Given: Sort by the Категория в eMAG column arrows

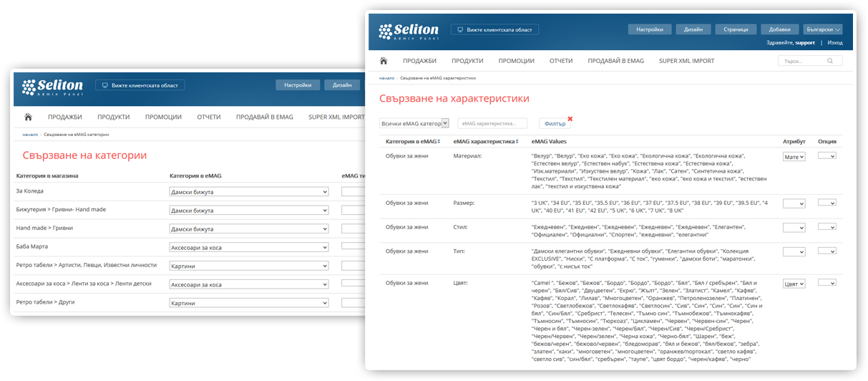Looking at the screenshot, I should [x=438, y=142].
